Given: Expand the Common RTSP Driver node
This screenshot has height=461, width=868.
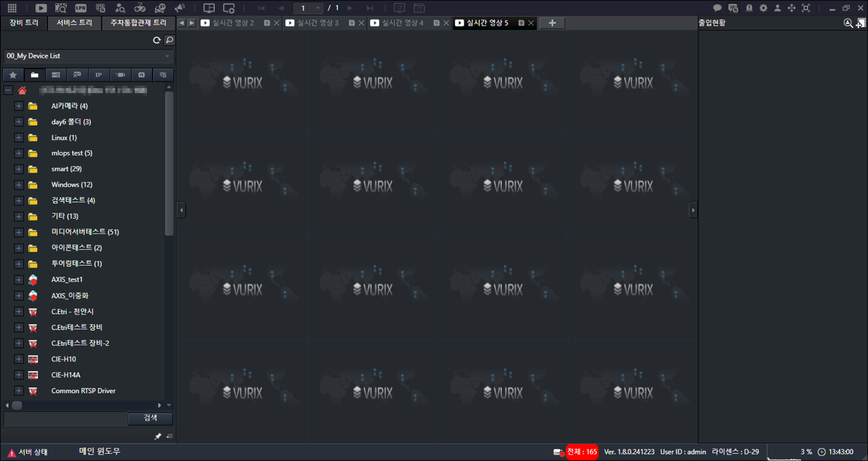Looking at the screenshot, I should [19, 390].
